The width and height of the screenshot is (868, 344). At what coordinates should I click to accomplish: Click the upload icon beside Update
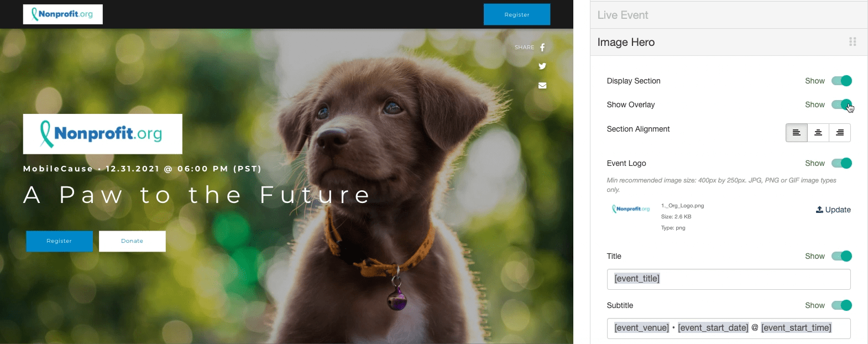[819, 210]
